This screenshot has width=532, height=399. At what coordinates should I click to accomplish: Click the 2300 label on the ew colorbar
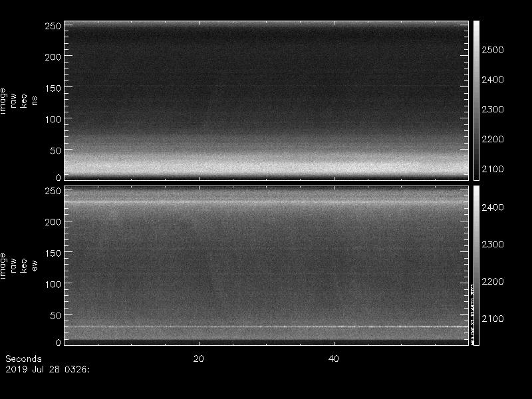point(493,244)
